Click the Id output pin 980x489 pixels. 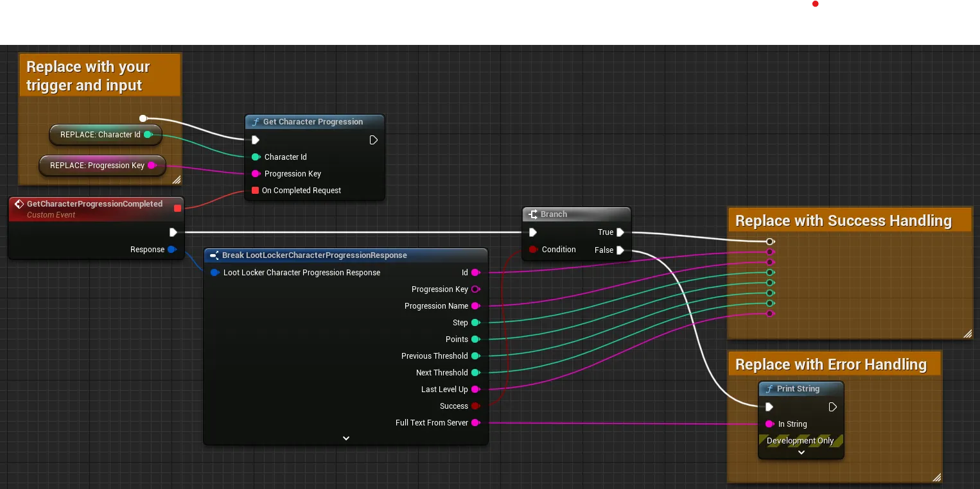[476, 272]
